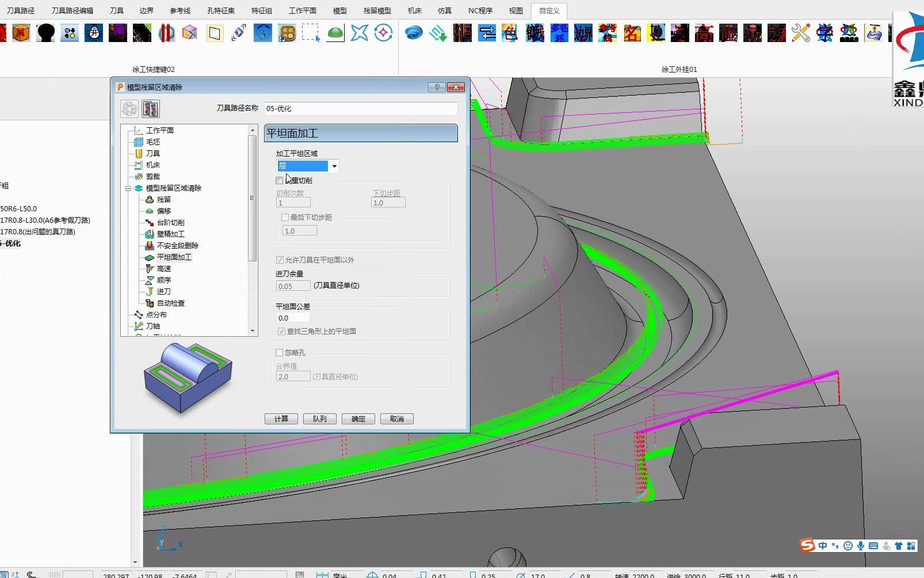The width and height of the screenshot is (924, 578).
Task: Open the 加工平坦区域 dropdown
Action: (x=334, y=166)
